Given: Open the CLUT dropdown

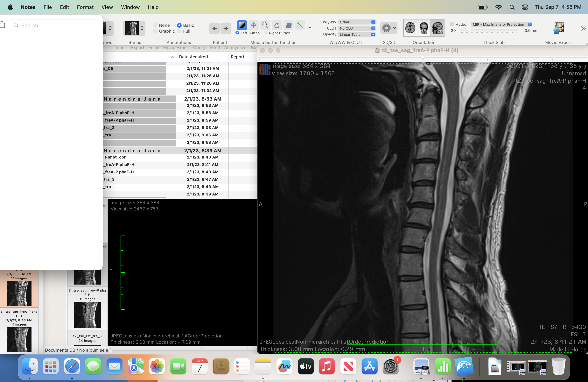Looking at the screenshot, I should coord(356,28).
